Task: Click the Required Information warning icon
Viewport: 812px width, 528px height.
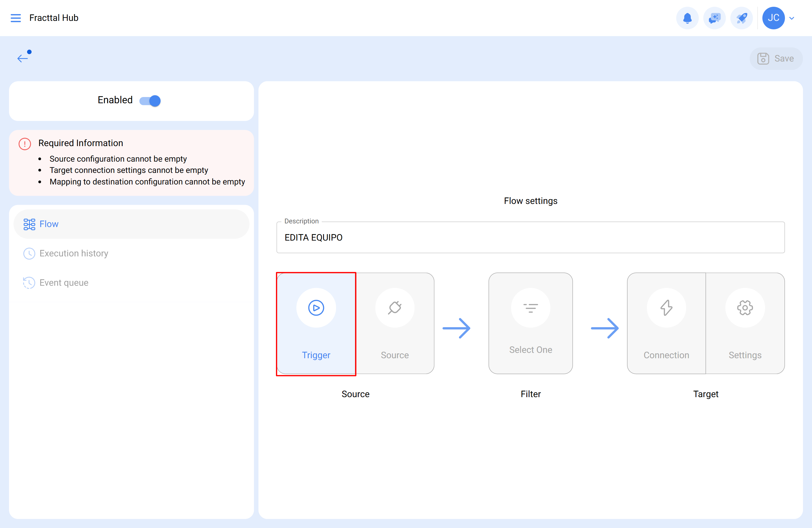Action: coord(25,144)
